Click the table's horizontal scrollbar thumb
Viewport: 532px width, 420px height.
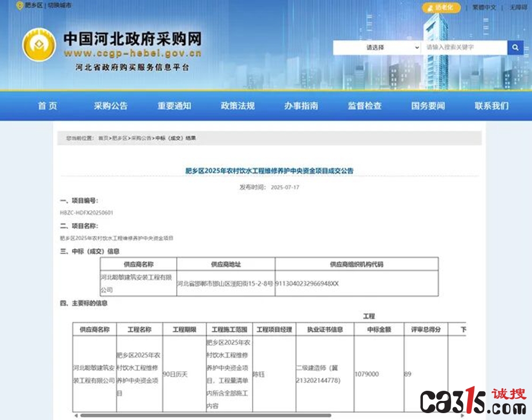(205, 415)
